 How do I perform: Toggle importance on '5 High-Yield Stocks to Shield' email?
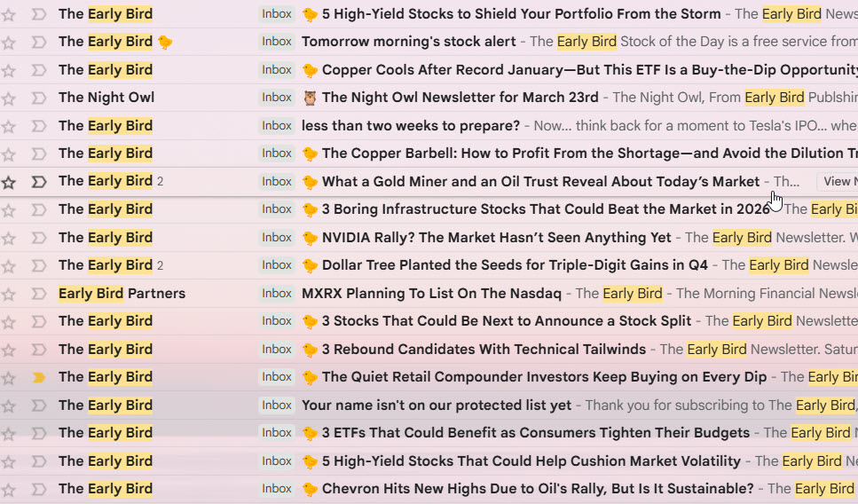tap(38, 14)
